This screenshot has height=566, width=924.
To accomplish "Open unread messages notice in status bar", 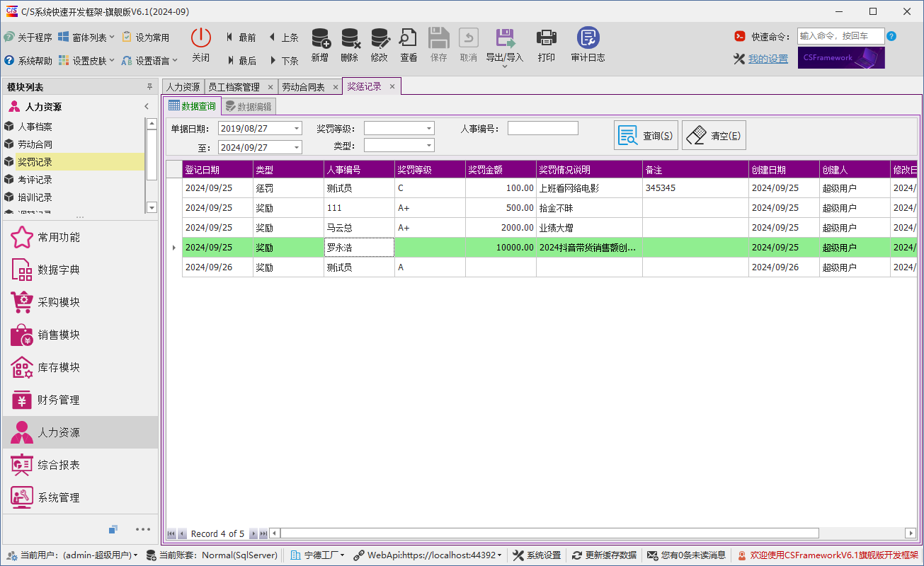I will [x=686, y=555].
